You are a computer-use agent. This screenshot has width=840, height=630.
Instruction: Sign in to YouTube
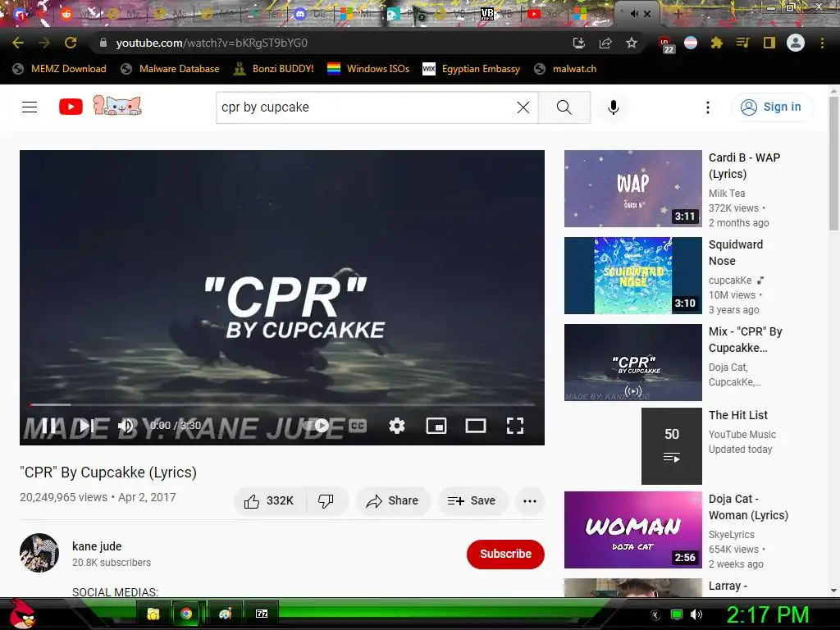coord(771,107)
